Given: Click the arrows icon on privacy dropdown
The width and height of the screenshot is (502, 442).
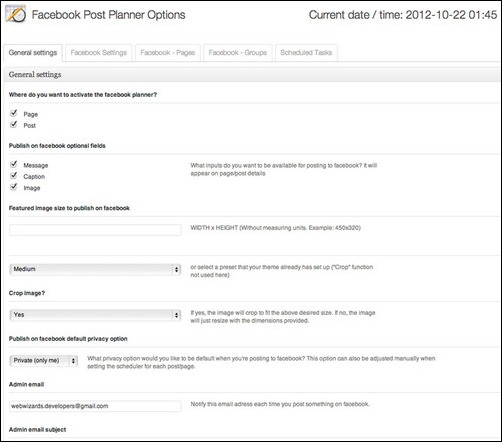Looking at the screenshot, I should click(73, 361).
